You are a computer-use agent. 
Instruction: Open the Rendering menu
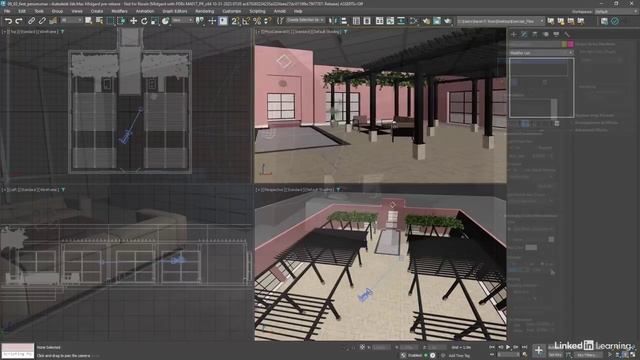(x=204, y=11)
